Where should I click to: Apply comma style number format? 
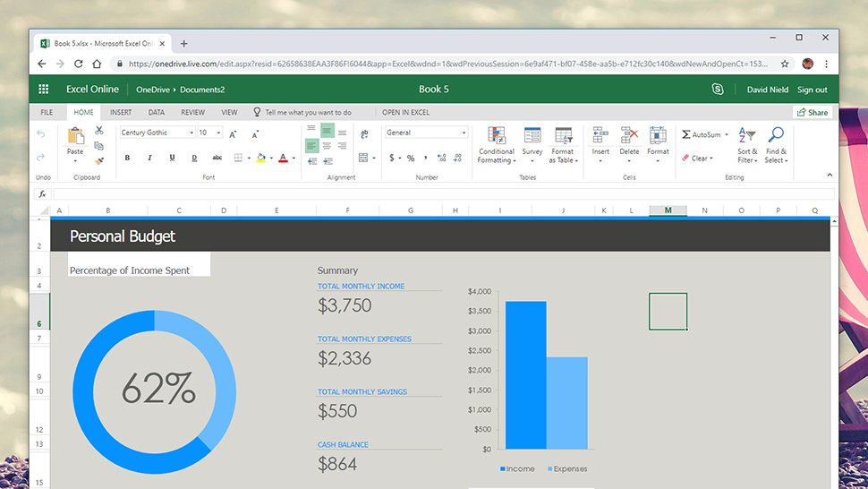pyautogui.click(x=426, y=159)
